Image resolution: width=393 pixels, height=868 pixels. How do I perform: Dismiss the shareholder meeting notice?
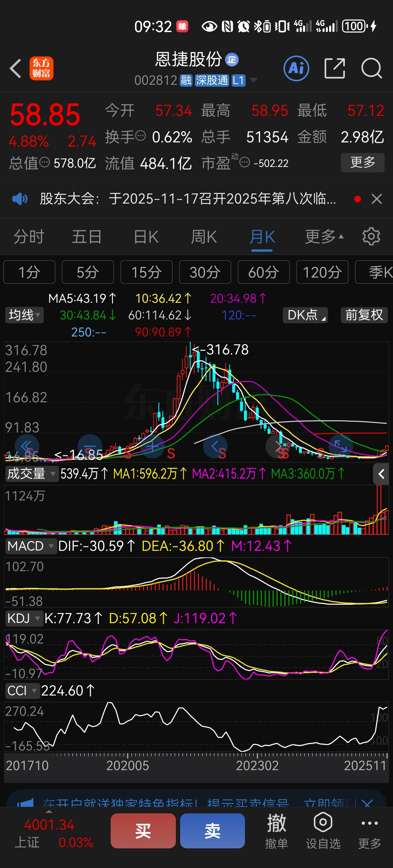377,199
